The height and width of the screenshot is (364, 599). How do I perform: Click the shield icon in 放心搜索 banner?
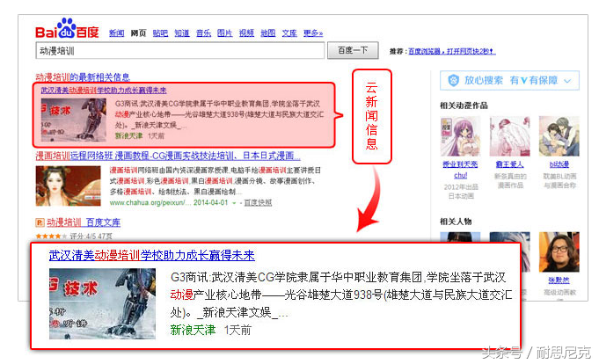pos(453,81)
